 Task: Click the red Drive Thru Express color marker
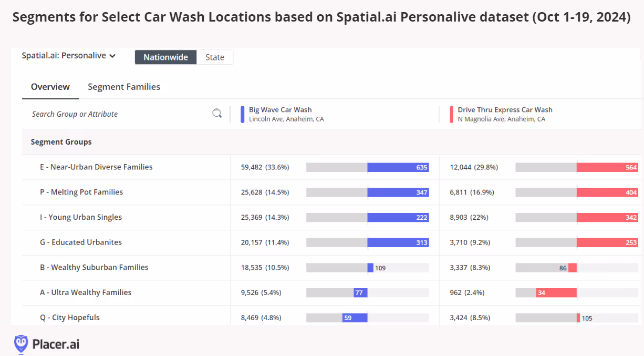point(452,114)
